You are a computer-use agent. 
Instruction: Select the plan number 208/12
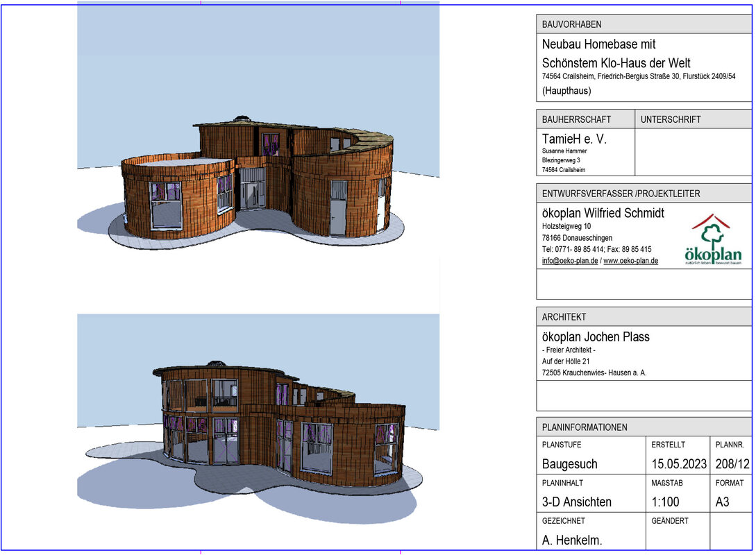tap(732, 463)
